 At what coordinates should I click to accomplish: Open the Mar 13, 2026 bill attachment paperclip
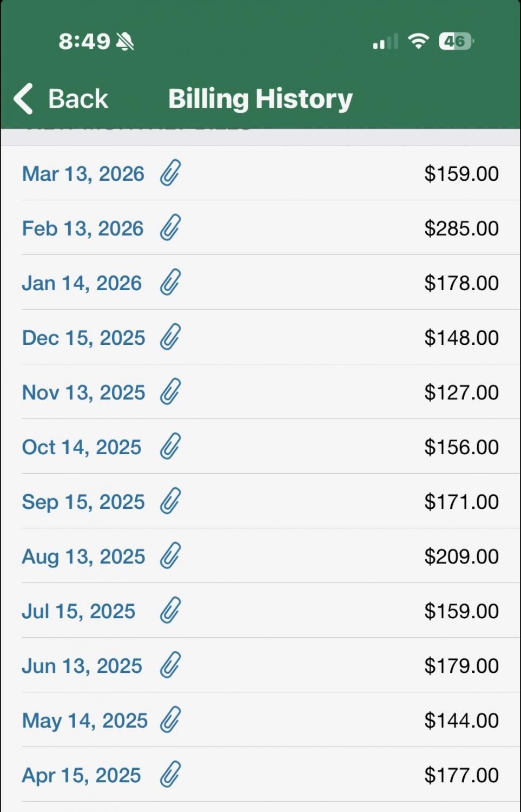(170, 173)
